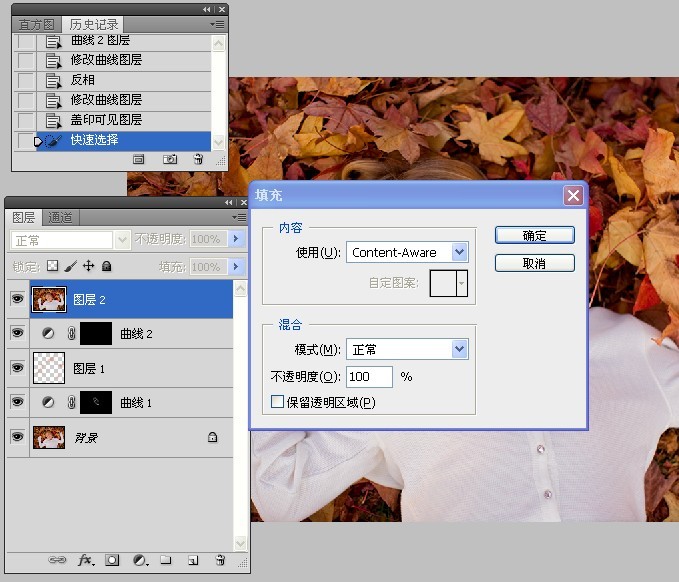The height and width of the screenshot is (582, 679).
Task: Click the lock icon on 背景 layer
Action: tap(213, 437)
